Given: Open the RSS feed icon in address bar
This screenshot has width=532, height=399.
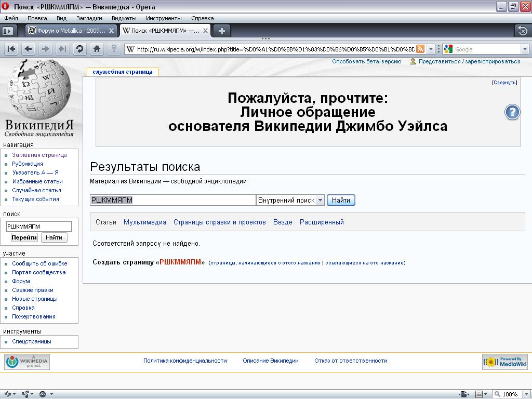Looking at the screenshot, I should tap(420, 49).
